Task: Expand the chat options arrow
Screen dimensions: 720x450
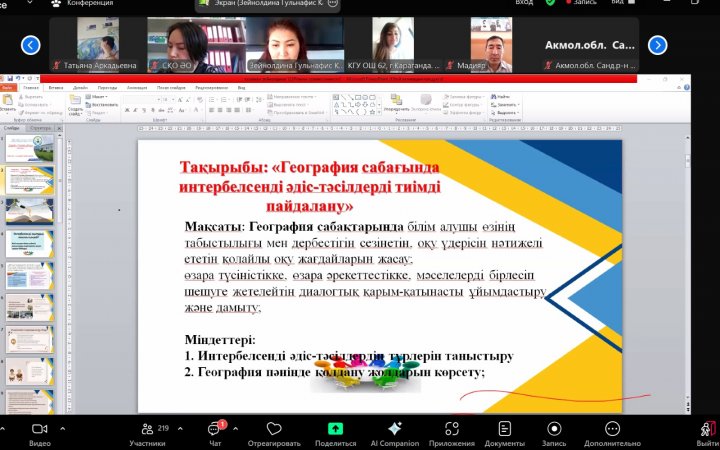Action: click(235, 429)
